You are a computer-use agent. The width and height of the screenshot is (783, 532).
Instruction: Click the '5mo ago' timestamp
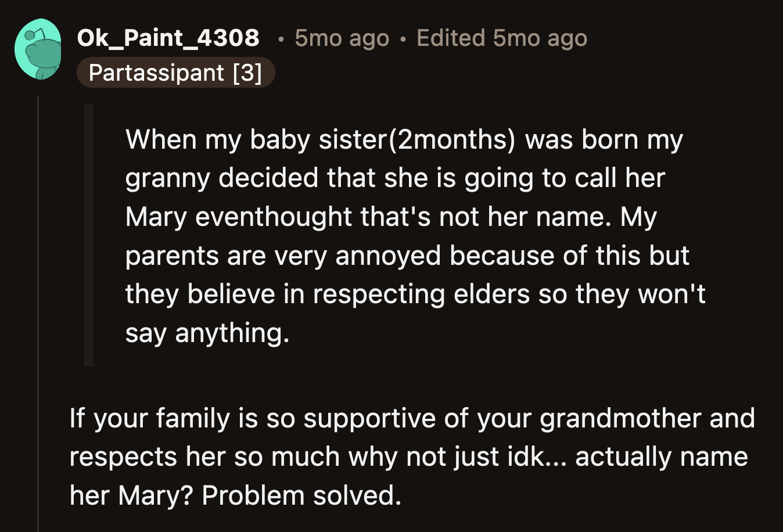click(x=342, y=38)
